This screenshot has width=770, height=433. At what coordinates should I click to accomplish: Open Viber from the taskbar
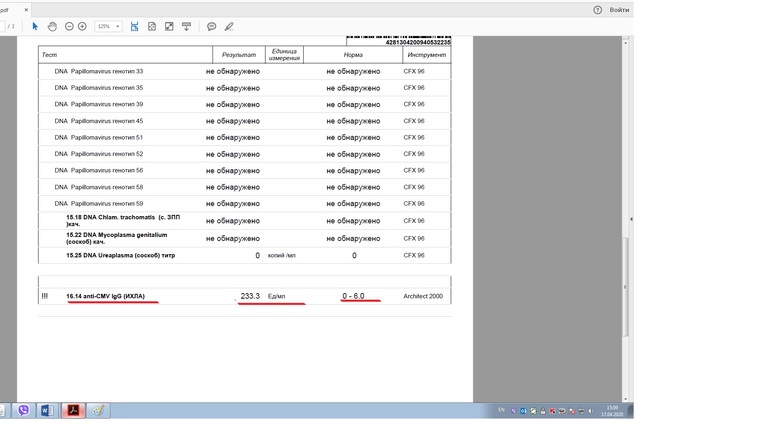tap(22, 410)
